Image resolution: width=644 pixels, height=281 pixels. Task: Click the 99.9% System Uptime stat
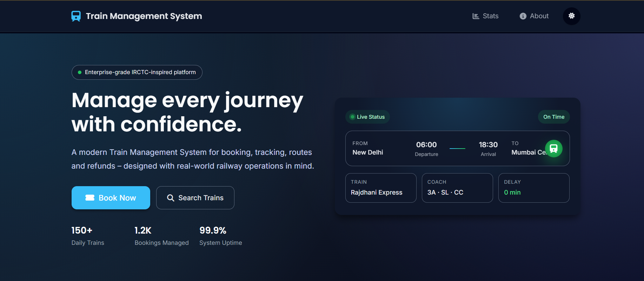[221, 236]
